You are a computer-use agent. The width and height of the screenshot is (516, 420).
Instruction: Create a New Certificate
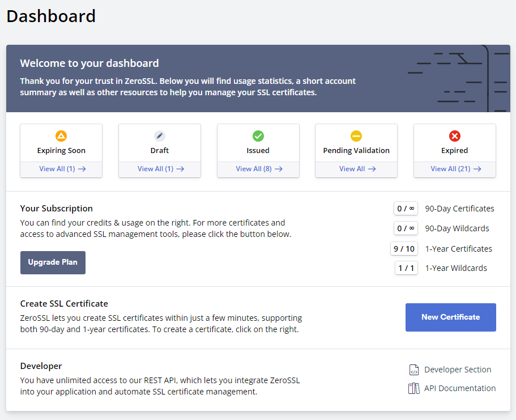[450, 317]
